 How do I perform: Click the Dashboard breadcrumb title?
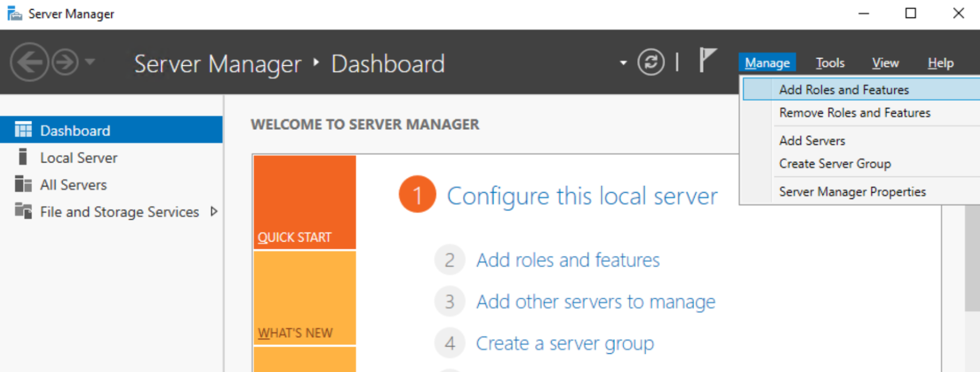[x=388, y=63]
